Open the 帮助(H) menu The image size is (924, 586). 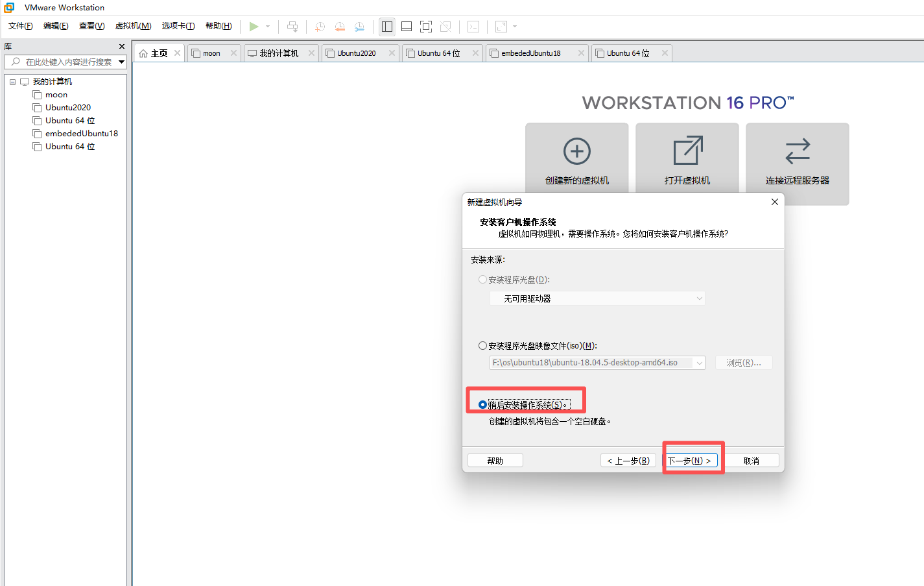[219, 26]
